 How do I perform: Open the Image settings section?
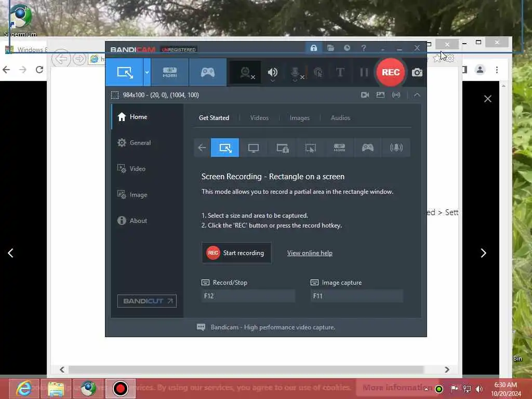[147, 195]
